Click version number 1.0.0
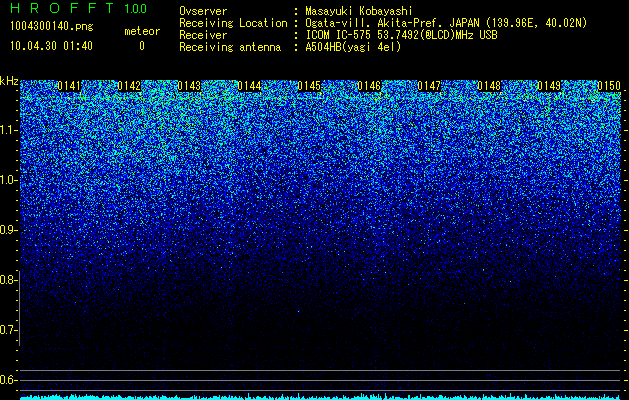Viewport: 629px width, 400px height. [136, 8]
